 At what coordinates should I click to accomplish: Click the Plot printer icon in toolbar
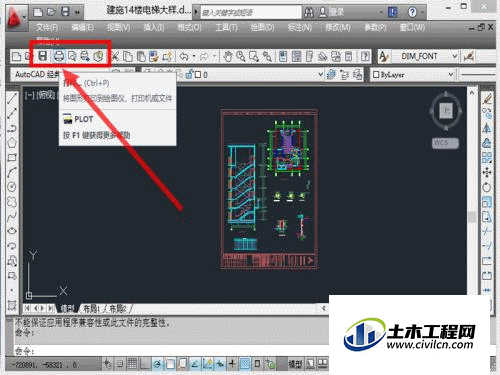pos(59,56)
